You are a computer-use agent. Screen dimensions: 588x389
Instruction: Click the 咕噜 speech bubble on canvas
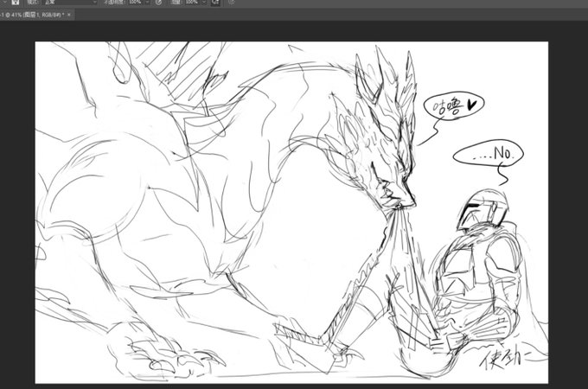454,106
